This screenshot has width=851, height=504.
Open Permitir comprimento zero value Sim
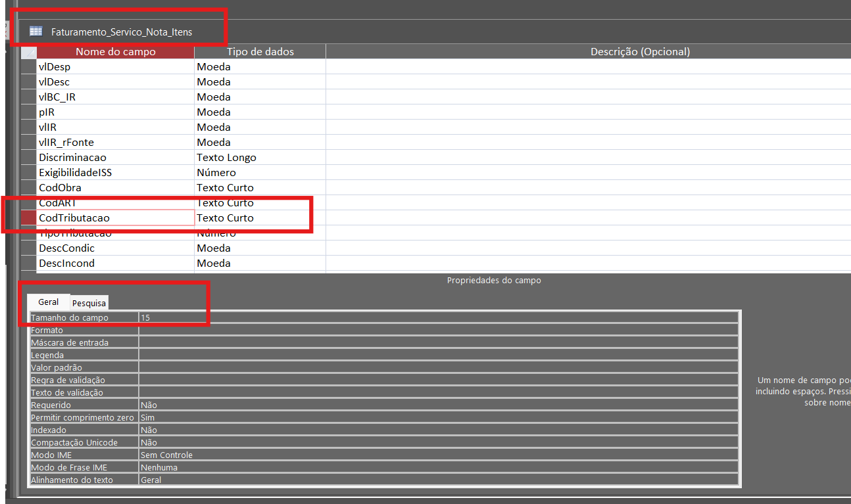coord(438,417)
